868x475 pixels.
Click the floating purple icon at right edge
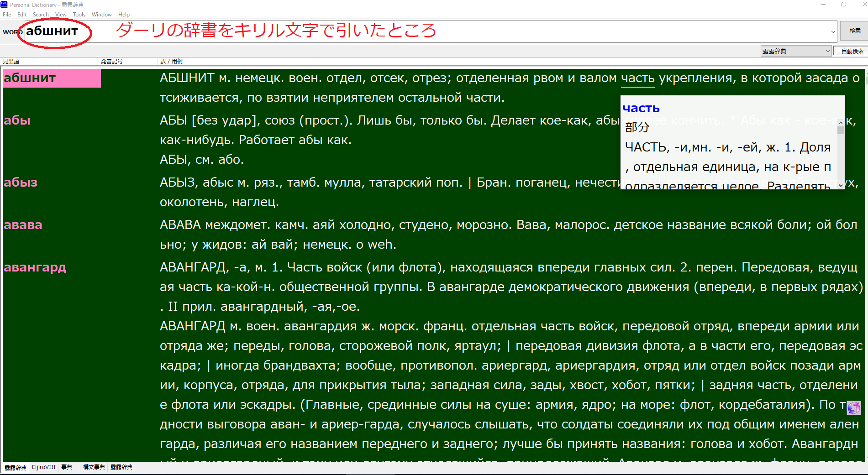coord(854,407)
